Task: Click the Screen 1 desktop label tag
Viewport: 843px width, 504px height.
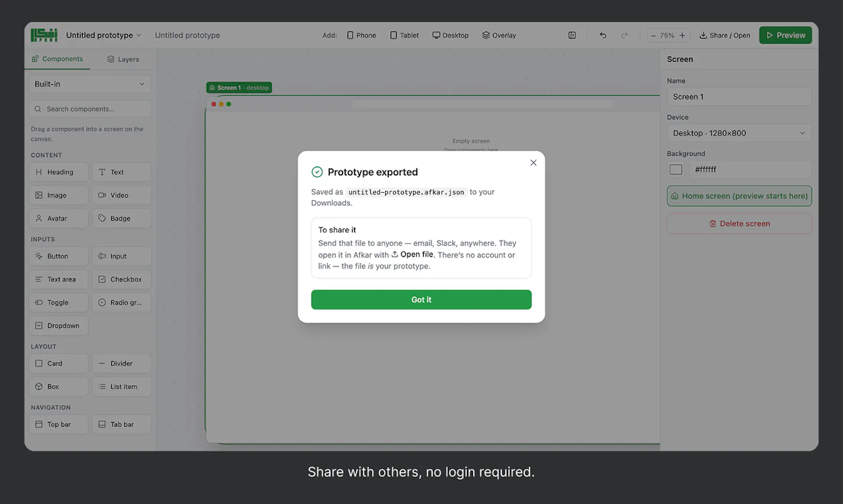Action: point(239,88)
